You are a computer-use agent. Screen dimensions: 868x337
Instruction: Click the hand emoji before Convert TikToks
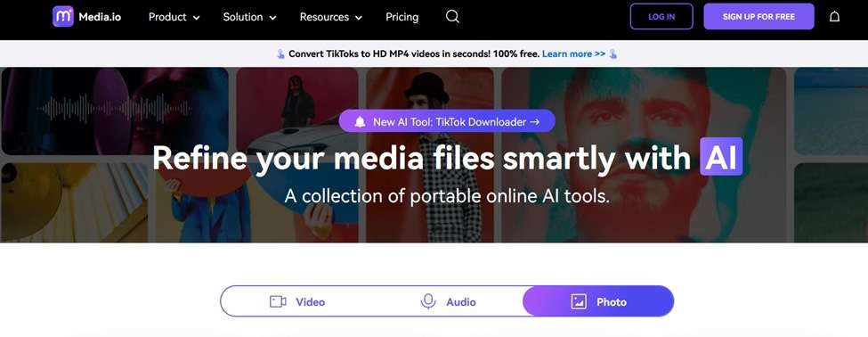tap(280, 54)
